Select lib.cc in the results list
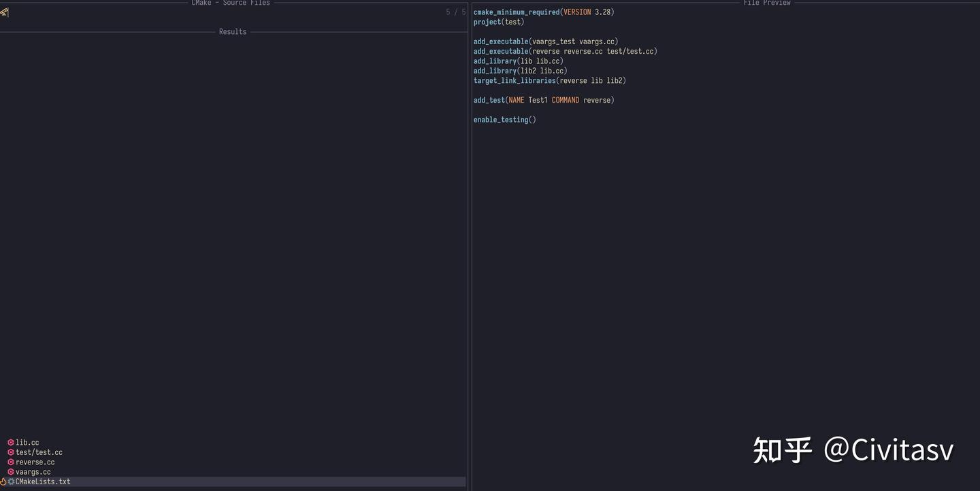980x491 pixels. click(x=27, y=442)
